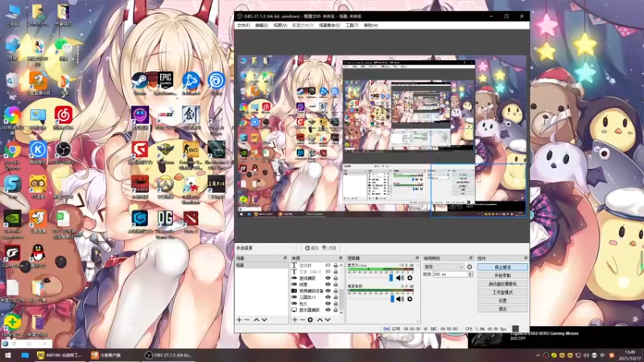The image size is (644, 362).
Task: Click up arrow of Sources list scrollbar
Action: [341, 265]
